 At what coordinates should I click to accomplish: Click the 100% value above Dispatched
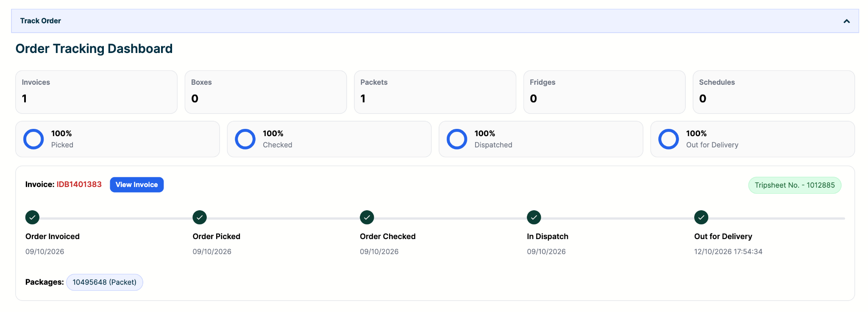tap(485, 134)
